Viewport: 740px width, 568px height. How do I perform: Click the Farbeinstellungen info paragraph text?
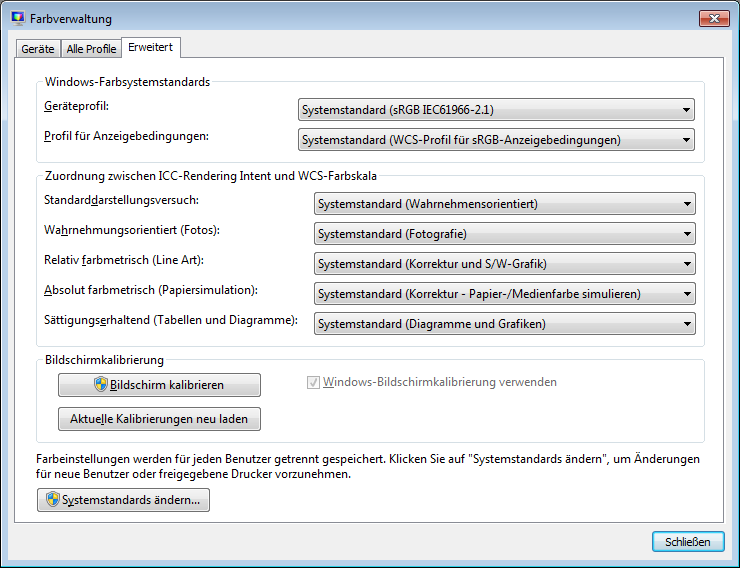click(x=368, y=466)
